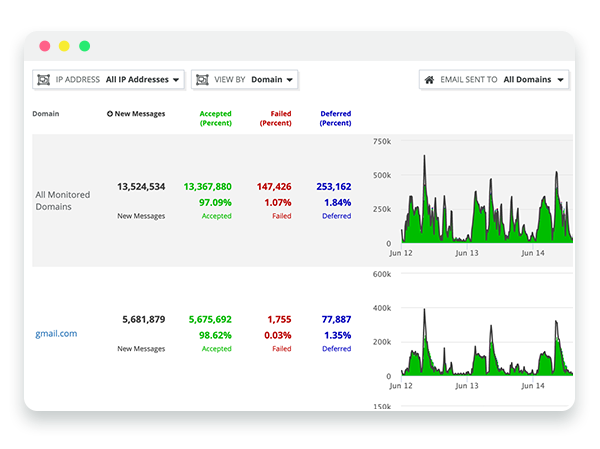Click the View By filter icon
Screen dimensions: 600x449
tap(203, 79)
